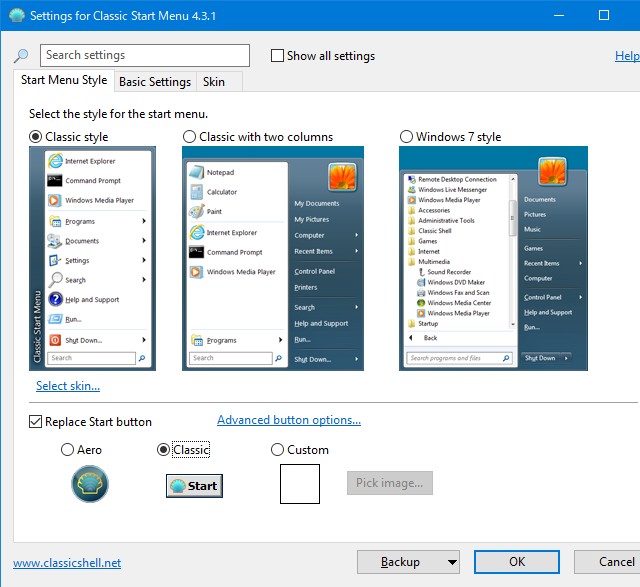This screenshot has height=587, width=640.
Task: Click the Classic with two columns preview
Action: click(x=273, y=259)
